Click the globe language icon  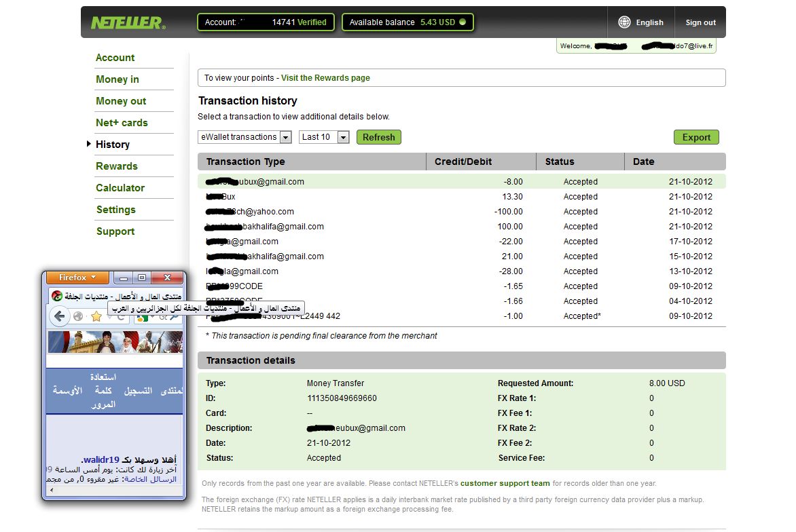[624, 22]
